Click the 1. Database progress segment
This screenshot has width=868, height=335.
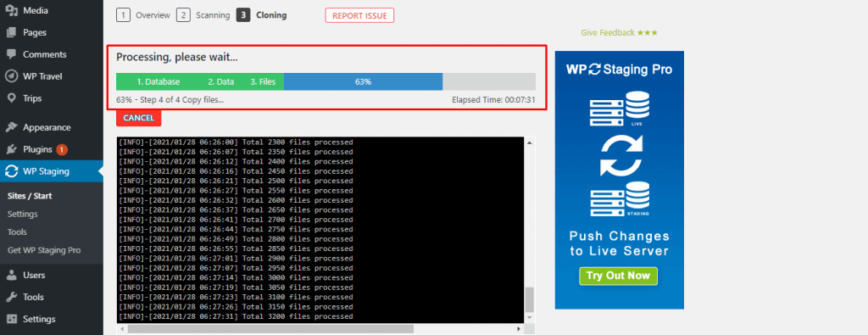coord(159,81)
